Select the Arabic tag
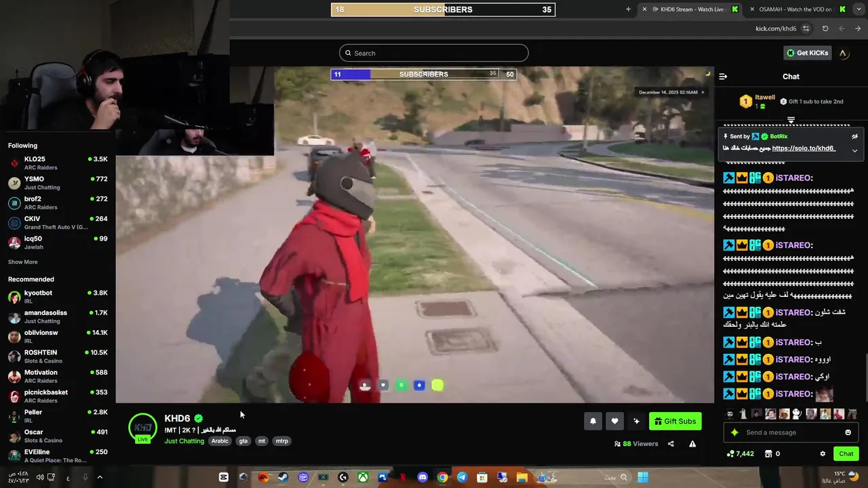The image size is (868, 488). [x=220, y=441]
